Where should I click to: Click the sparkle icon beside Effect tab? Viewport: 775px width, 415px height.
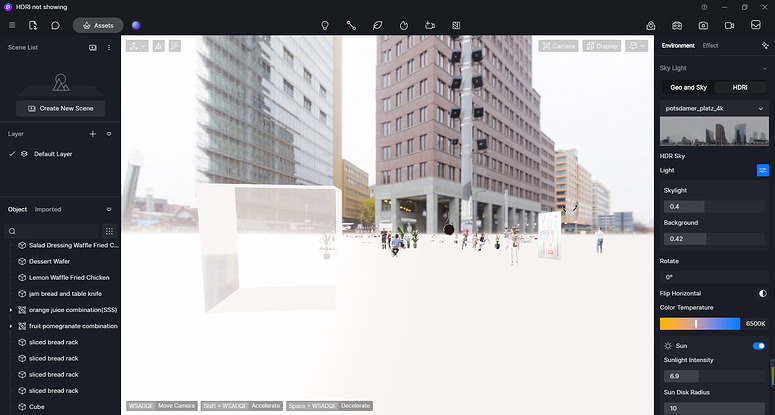(765, 45)
